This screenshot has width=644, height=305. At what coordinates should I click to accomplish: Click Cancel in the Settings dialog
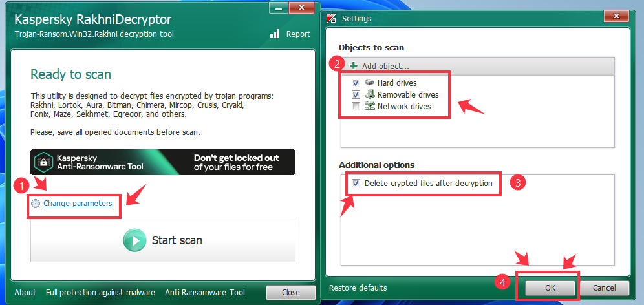point(604,288)
